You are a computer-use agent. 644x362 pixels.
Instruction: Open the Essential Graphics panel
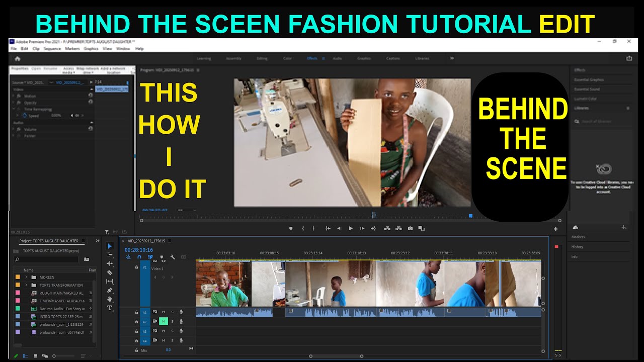589,79
